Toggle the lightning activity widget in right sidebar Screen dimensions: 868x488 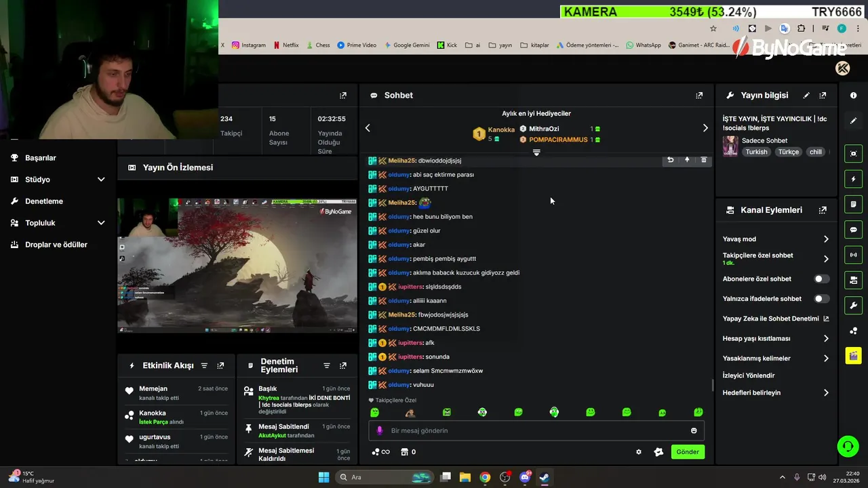point(853,179)
